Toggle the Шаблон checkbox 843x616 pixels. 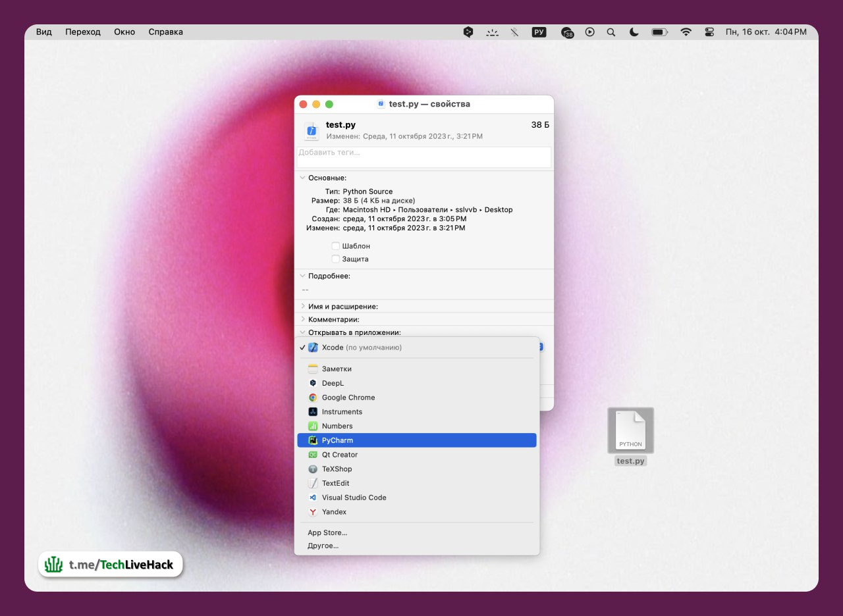336,246
